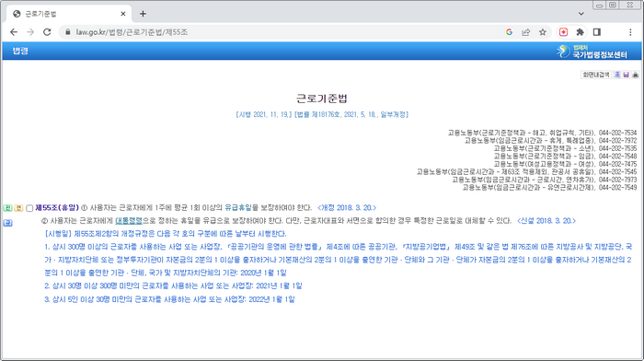Click contact line ending 044-202-7534
Image resolution: width=644 pixels, height=361 pixels.
coord(542,133)
